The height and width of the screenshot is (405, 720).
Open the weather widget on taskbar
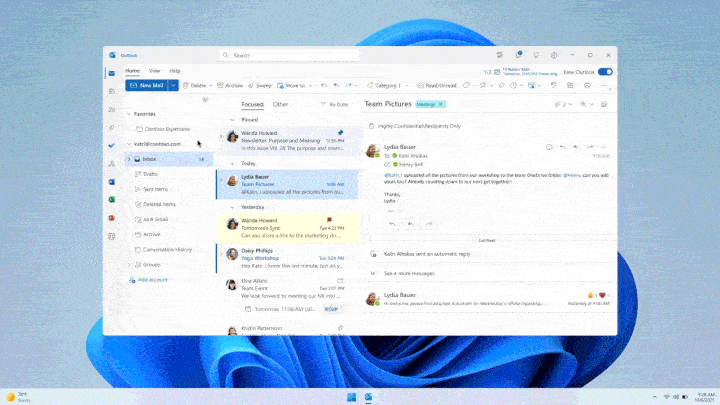point(18,397)
